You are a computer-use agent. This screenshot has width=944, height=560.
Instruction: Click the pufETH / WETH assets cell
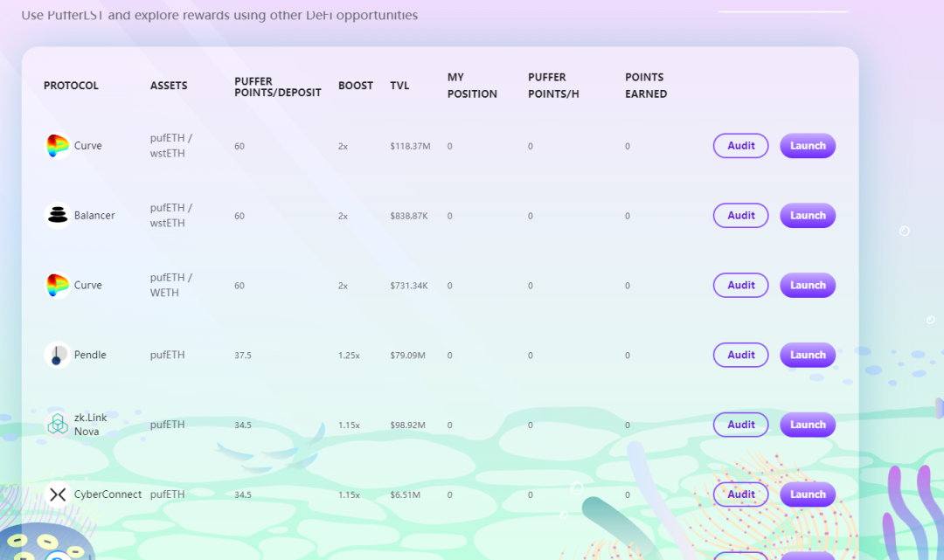tap(171, 285)
